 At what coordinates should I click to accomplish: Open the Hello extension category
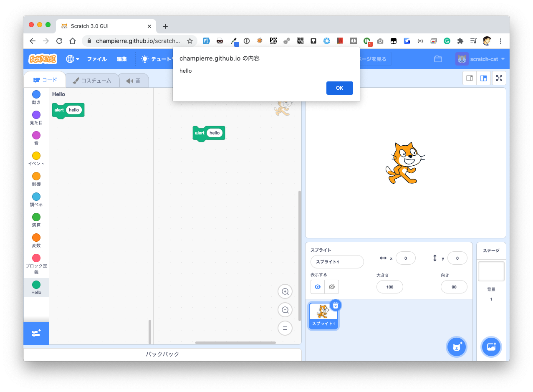click(36, 288)
